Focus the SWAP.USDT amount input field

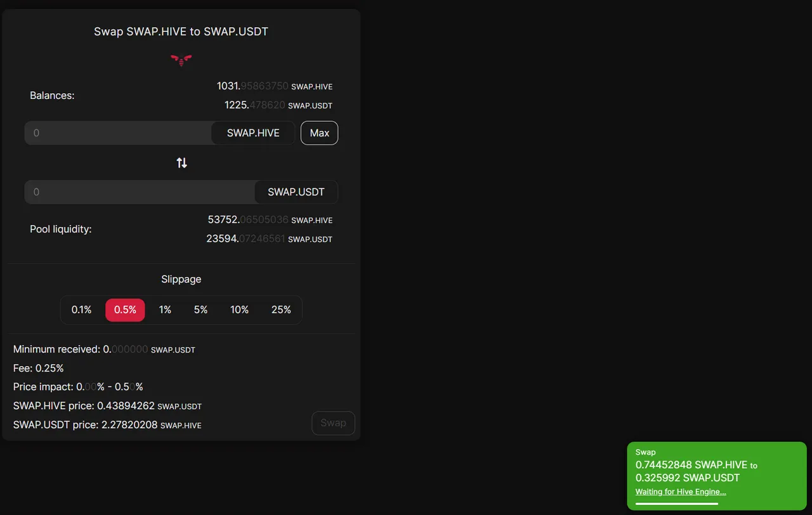140,192
